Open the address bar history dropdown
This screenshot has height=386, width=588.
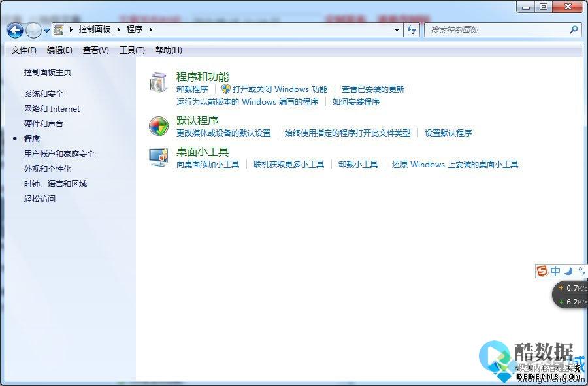pos(397,30)
